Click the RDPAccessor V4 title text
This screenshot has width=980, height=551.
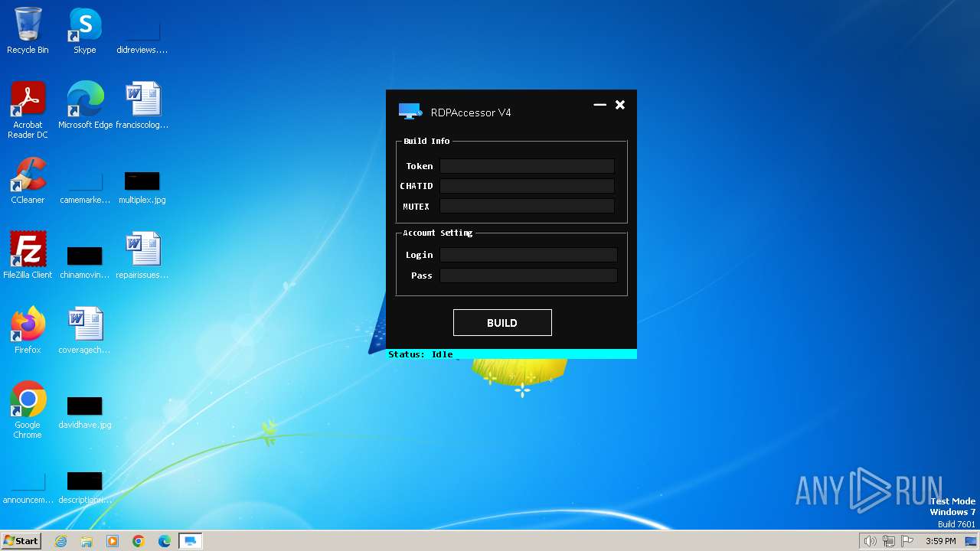(x=471, y=112)
